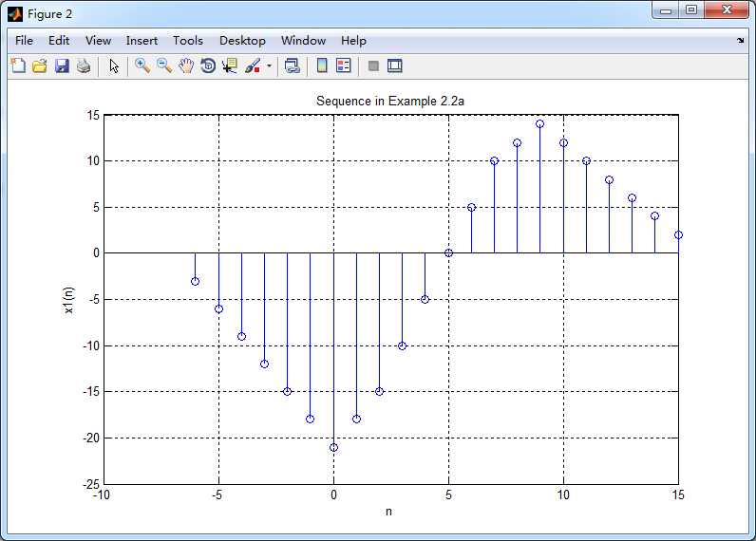
Task: Open the Brush color dropdown arrow
Action: click(269, 66)
